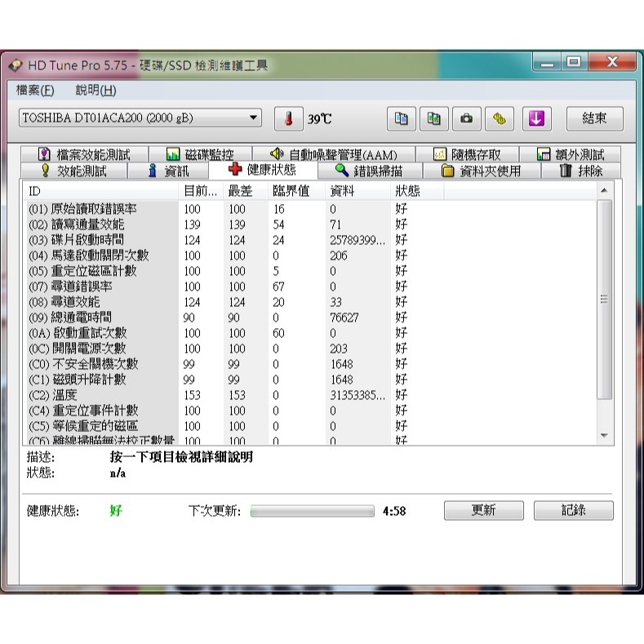This screenshot has height=644, width=644.
Task: Click the list scrollbar down arrow
Action: pyautogui.click(x=604, y=435)
